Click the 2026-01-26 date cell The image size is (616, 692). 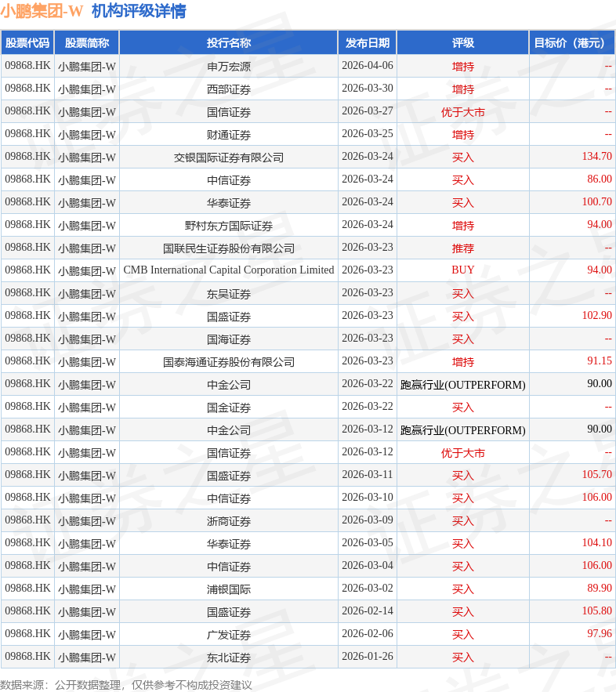[367, 656]
